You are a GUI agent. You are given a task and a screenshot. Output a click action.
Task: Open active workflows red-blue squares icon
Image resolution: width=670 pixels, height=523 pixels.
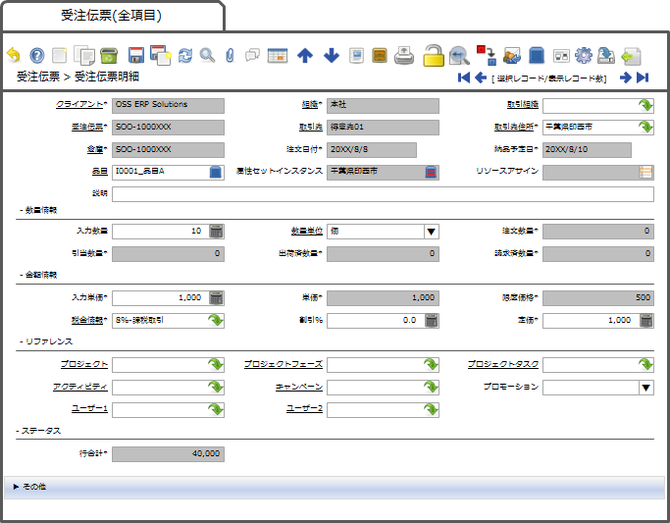(486, 55)
